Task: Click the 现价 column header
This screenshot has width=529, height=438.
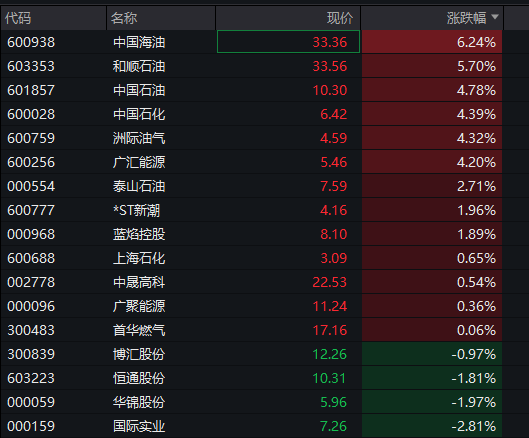Action: click(288, 18)
